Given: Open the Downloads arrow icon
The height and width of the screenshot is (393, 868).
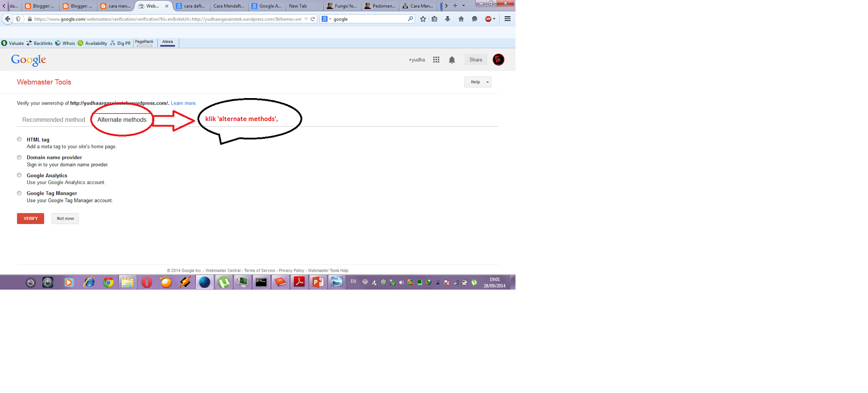Looking at the screenshot, I should (448, 19).
